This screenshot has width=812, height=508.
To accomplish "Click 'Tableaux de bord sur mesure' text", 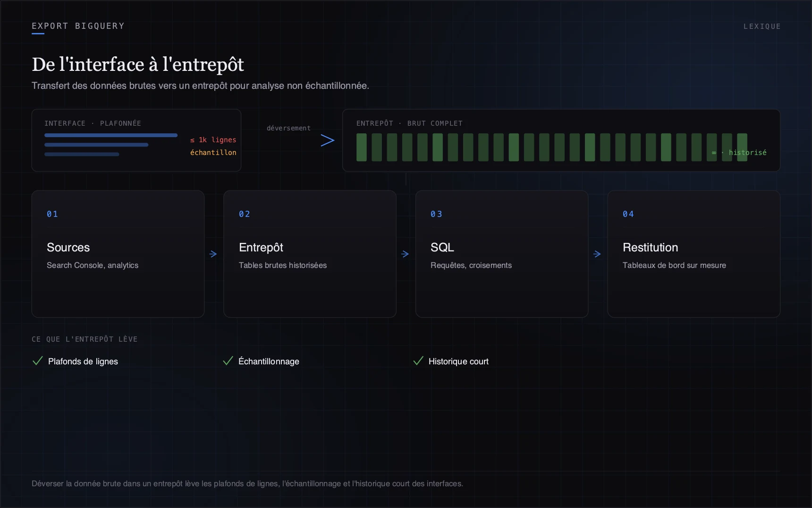I will 674,265.
